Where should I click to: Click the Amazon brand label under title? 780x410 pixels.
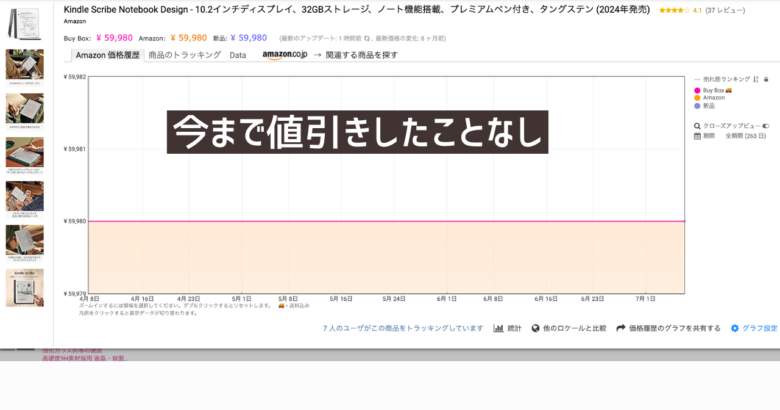(75, 21)
